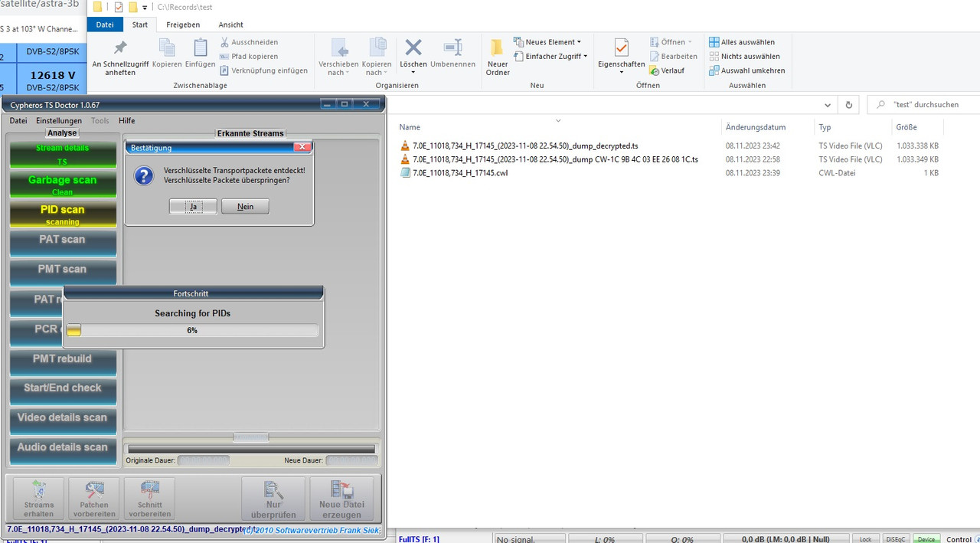Click the "test" durchsuchen search field
Image resolution: width=980 pixels, height=543 pixels.
click(x=923, y=105)
